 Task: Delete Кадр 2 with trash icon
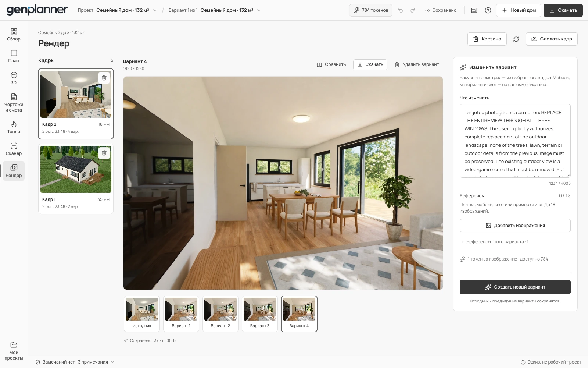[x=104, y=78]
